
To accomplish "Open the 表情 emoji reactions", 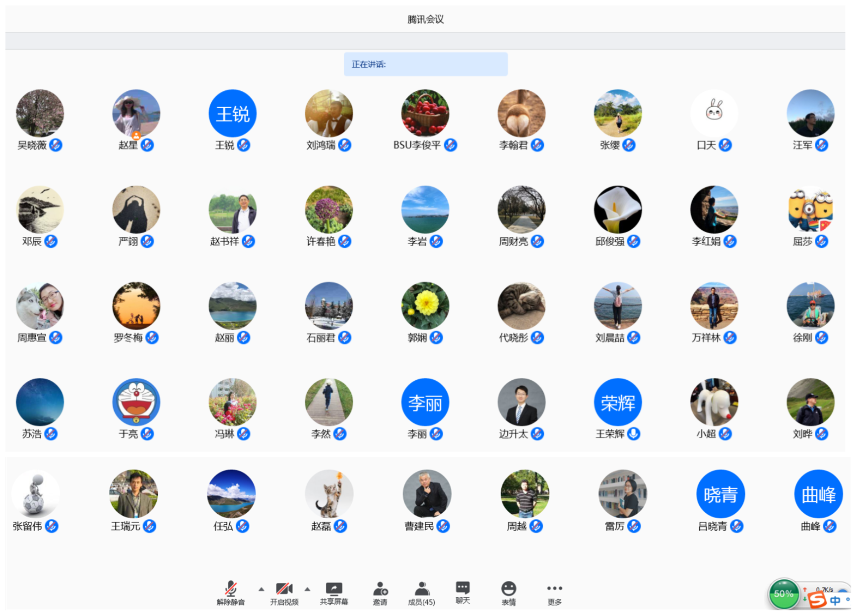I will click(508, 589).
